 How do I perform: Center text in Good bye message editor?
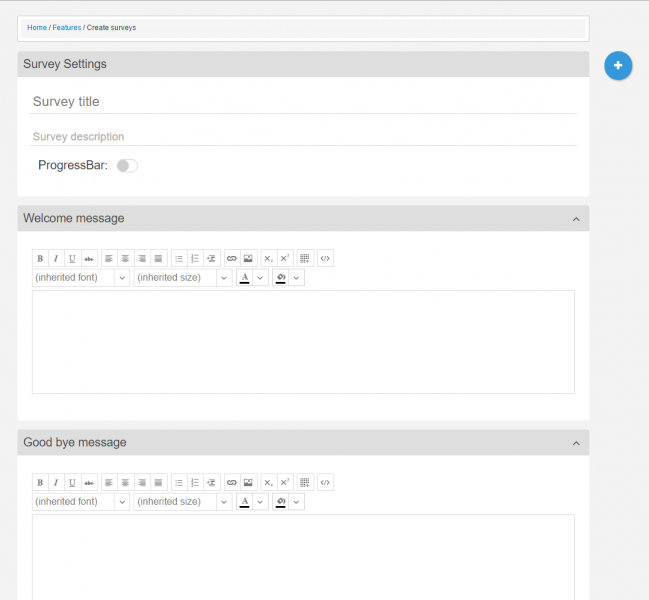pos(125,482)
